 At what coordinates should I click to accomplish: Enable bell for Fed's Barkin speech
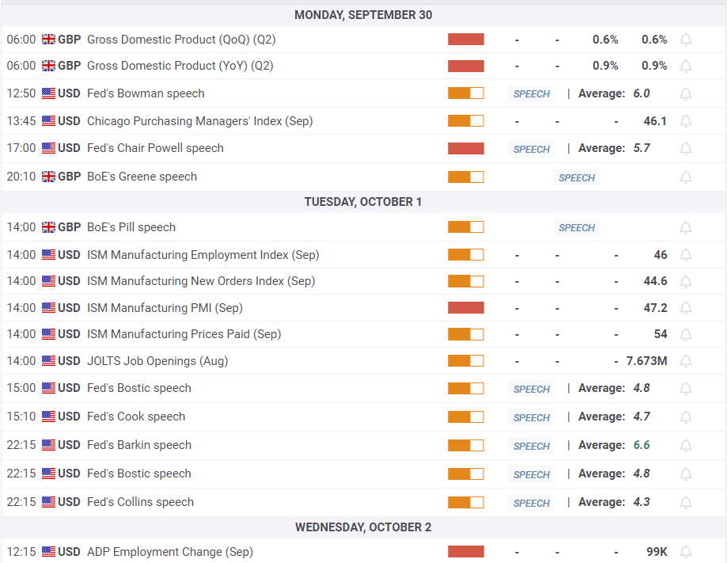click(x=686, y=446)
